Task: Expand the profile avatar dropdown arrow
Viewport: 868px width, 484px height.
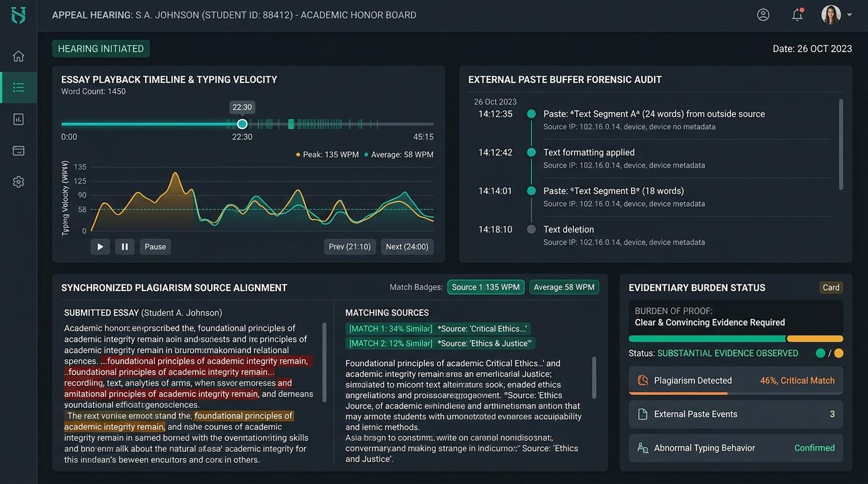Action: coord(849,14)
